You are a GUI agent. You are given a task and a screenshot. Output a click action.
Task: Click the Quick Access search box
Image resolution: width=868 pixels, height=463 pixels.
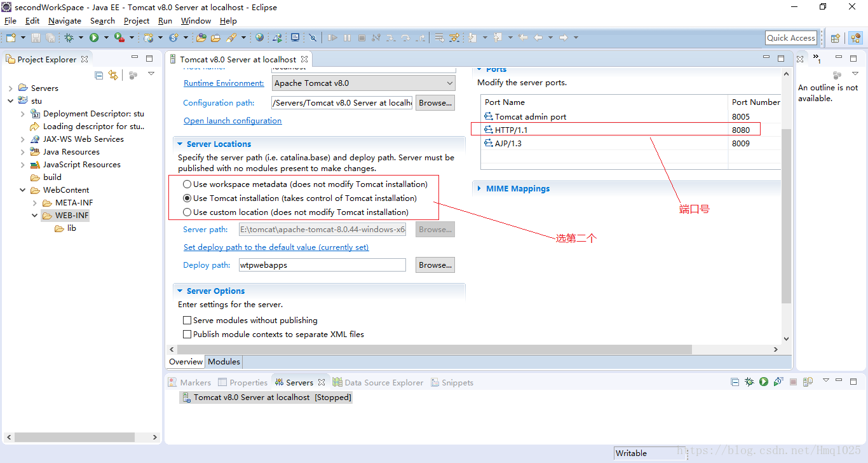791,38
